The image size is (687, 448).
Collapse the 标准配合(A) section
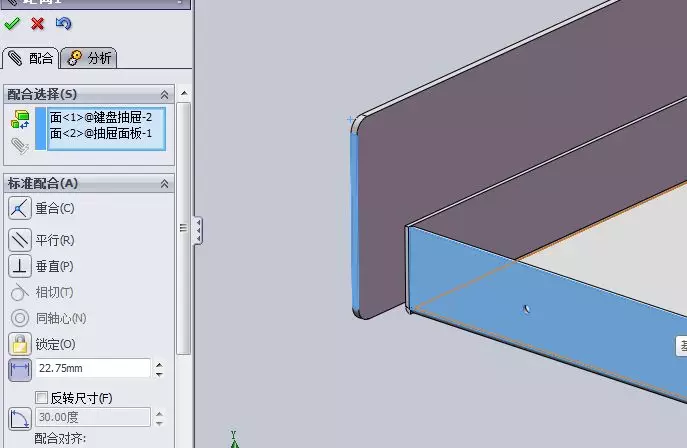[x=164, y=183]
